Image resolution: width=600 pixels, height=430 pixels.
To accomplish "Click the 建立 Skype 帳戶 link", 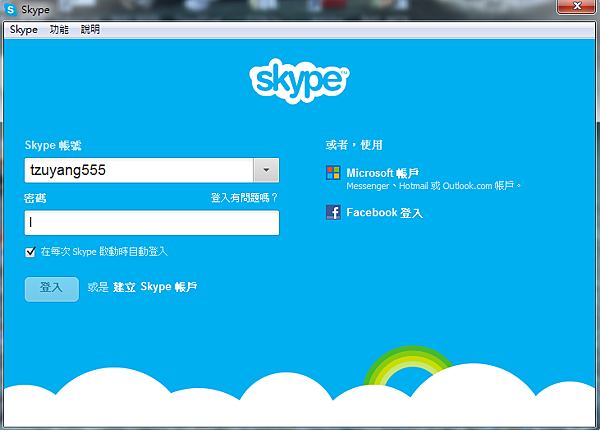I will [155, 287].
